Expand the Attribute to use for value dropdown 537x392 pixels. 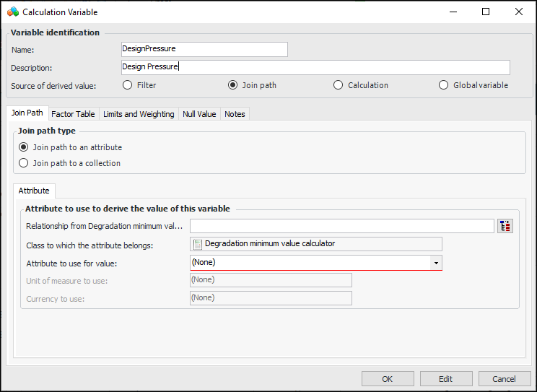(436, 263)
